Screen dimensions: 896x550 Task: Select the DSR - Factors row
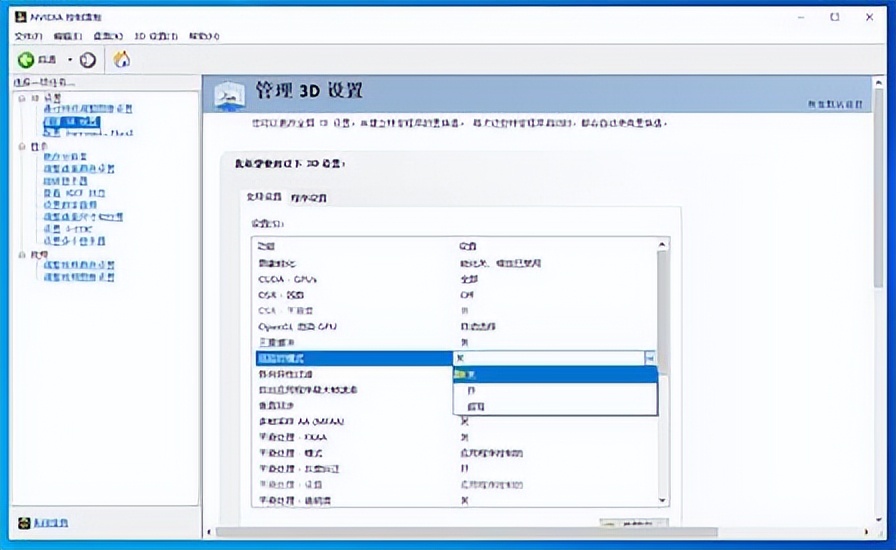[x=454, y=295]
